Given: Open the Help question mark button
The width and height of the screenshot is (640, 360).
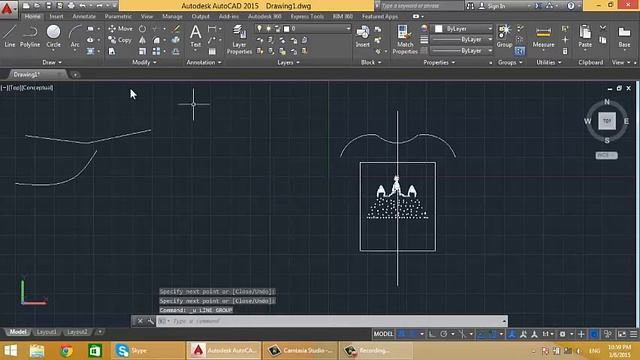Looking at the screenshot, I should [571, 6].
